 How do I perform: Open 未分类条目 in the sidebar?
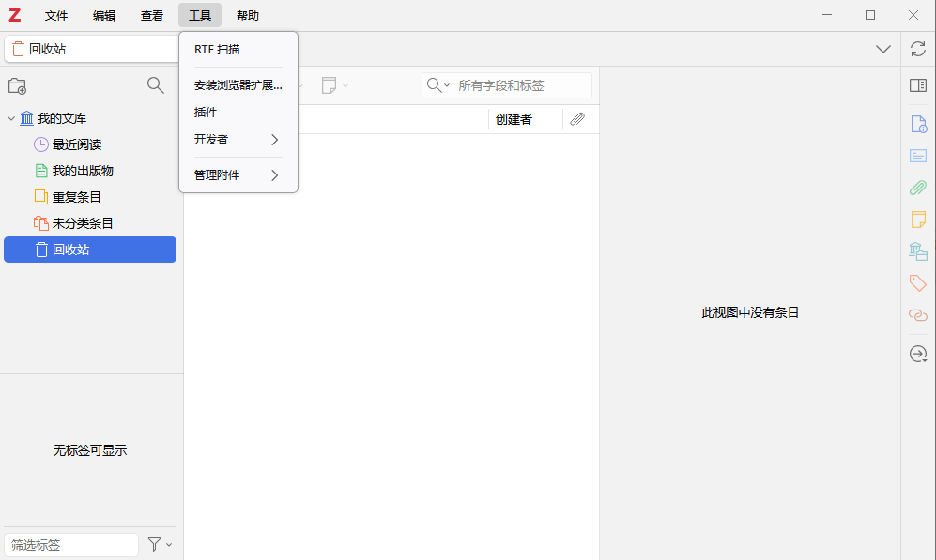(83, 223)
